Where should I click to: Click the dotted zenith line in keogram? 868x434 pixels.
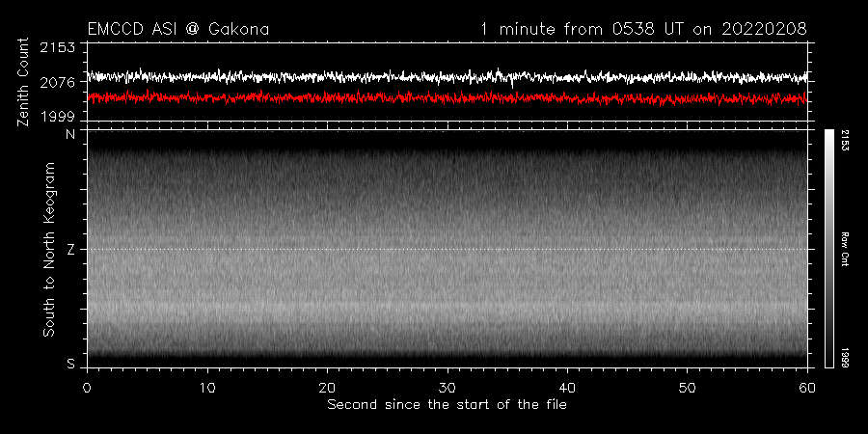pyautogui.click(x=448, y=249)
